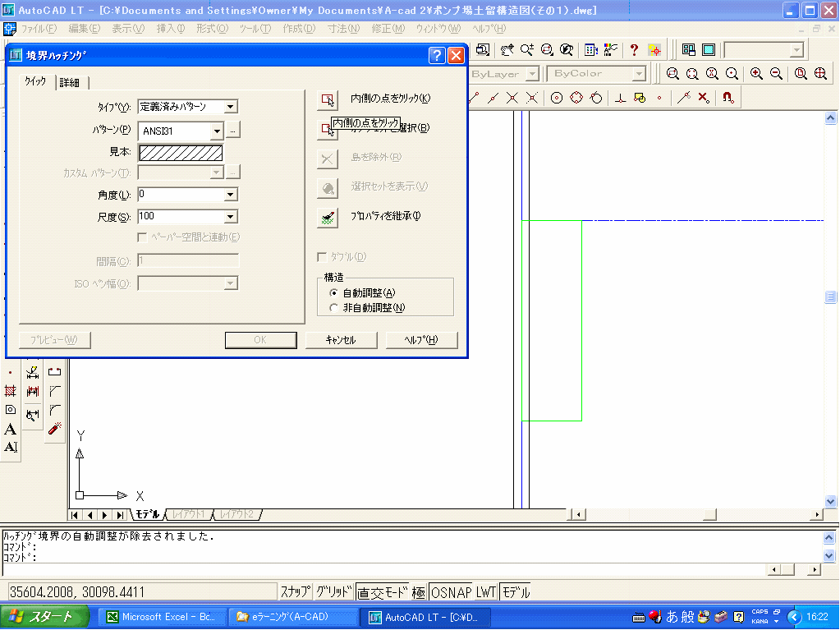Select the single-line text AI tool
Screen dimensions: 840x630
coord(10,448)
